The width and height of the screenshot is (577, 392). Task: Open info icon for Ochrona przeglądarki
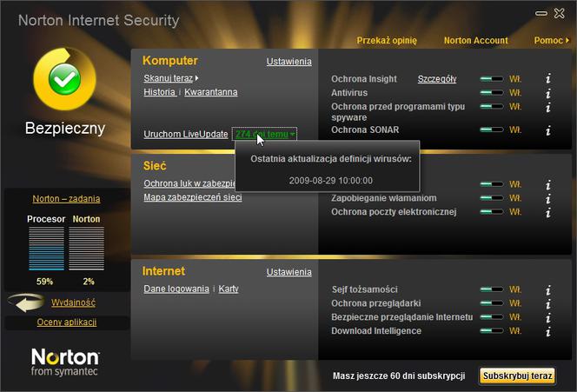coord(548,303)
